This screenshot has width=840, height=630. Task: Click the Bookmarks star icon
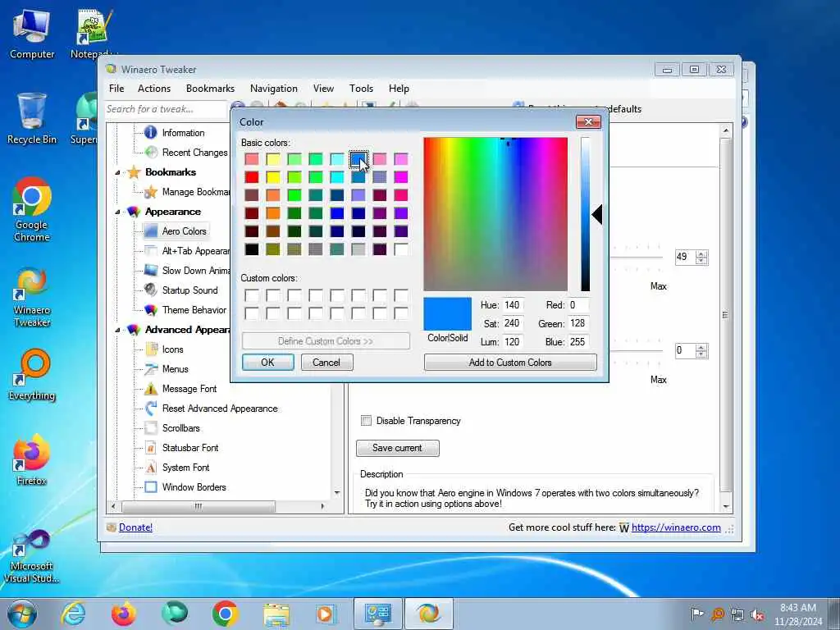click(x=134, y=172)
